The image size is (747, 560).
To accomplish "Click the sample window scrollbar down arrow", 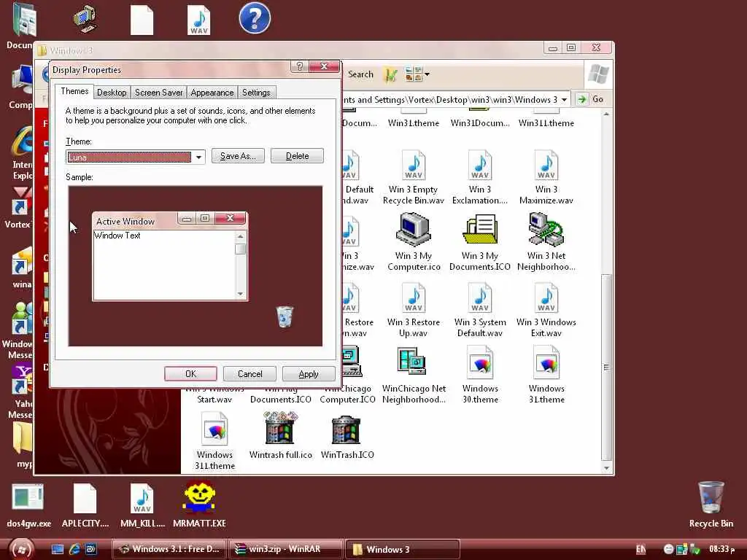I will tap(241, 294).
